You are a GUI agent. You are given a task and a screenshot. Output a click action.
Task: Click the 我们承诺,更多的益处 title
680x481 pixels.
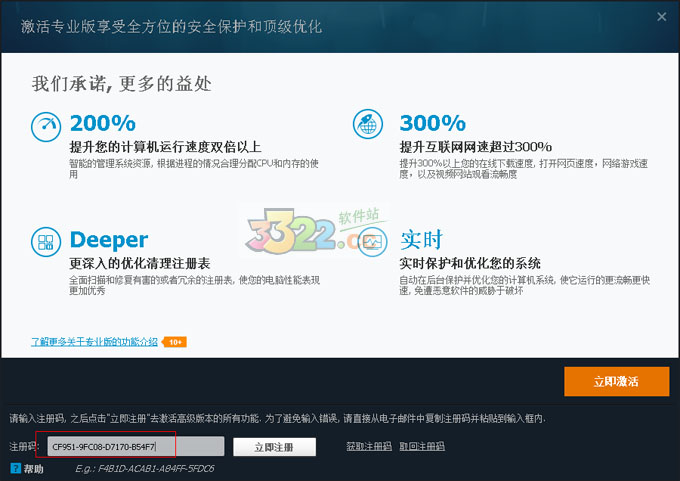121,82
